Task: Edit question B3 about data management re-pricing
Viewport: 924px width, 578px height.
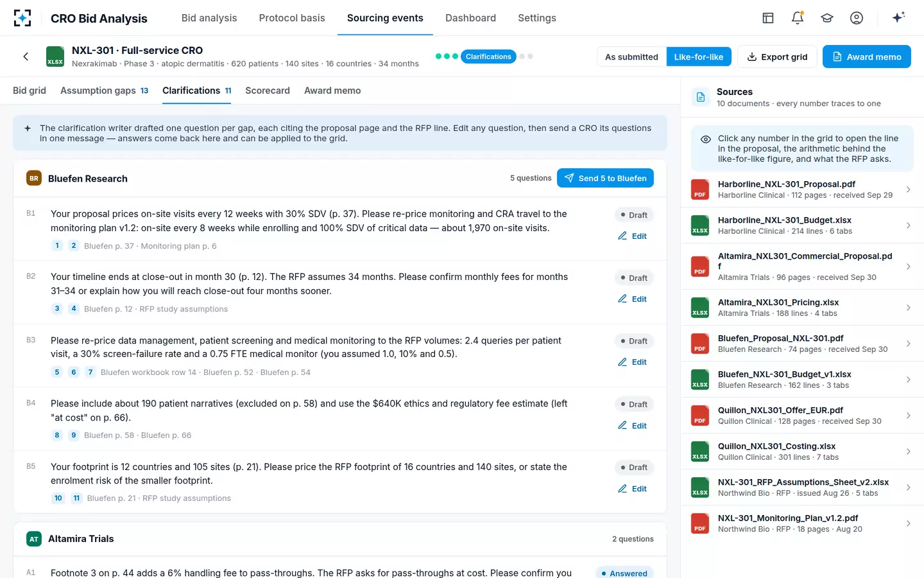Action: coord(633,362)
